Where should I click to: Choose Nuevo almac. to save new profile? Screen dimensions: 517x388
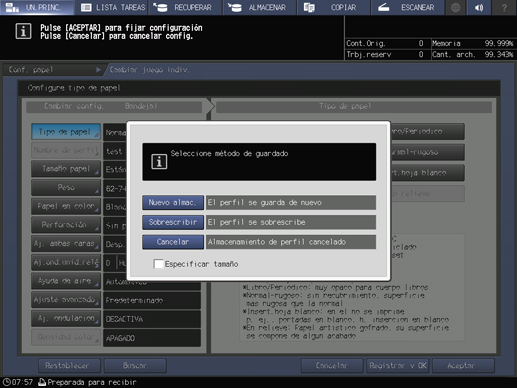click(173, 203)
